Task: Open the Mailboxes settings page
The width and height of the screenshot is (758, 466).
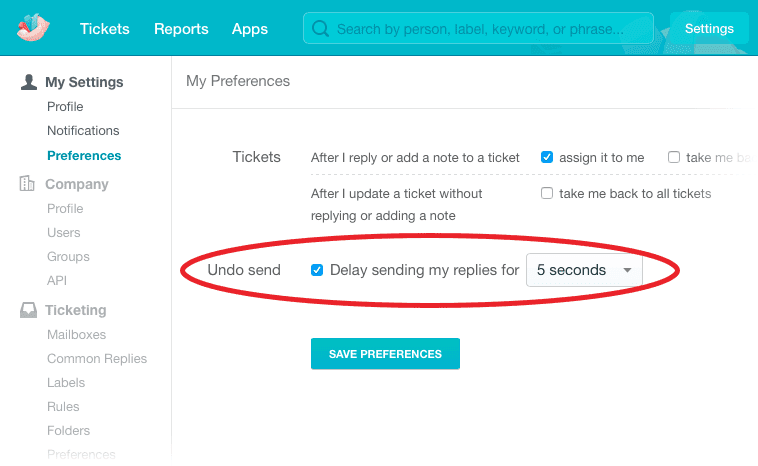Action: click(76, 335)
